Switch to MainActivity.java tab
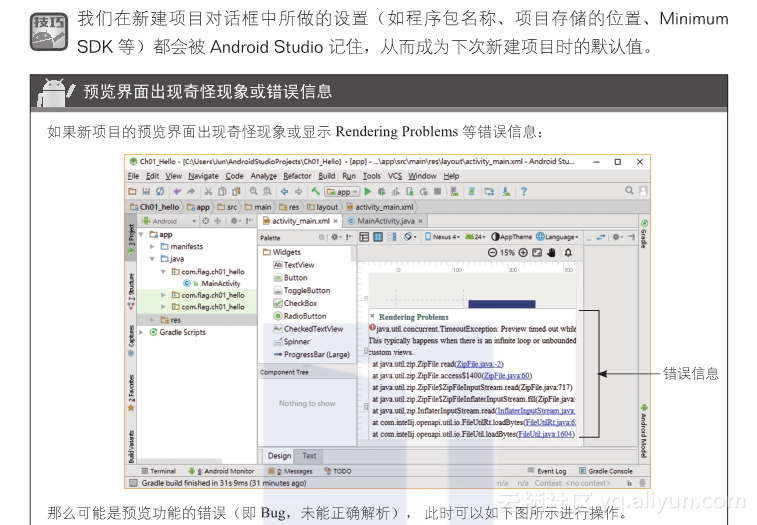Screen dimensions: 757x525 tap(384, 221)
